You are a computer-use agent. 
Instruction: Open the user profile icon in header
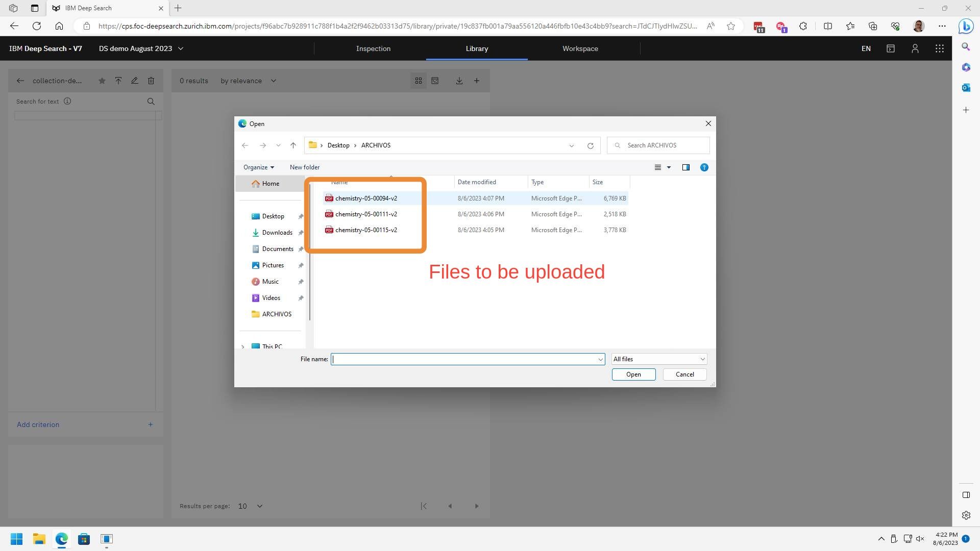tap(915, 48)
